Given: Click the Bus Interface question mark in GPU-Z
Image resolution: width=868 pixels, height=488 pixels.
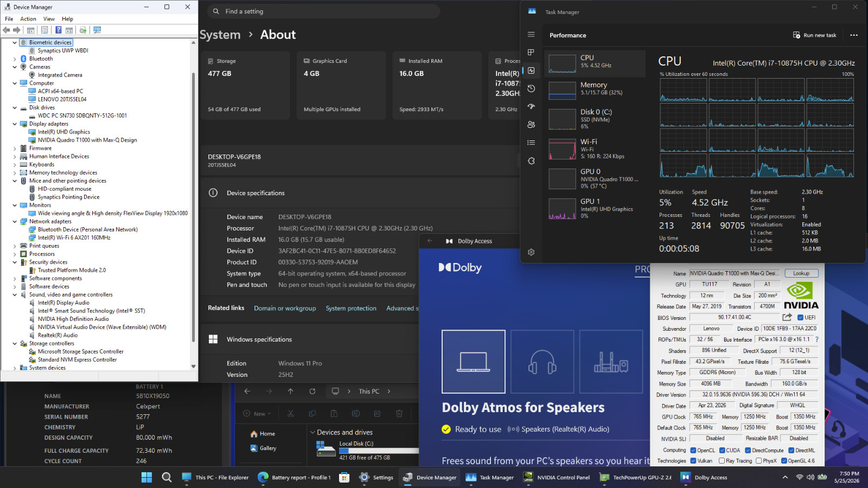Looking at the screenshot, I should click(816, 339).
